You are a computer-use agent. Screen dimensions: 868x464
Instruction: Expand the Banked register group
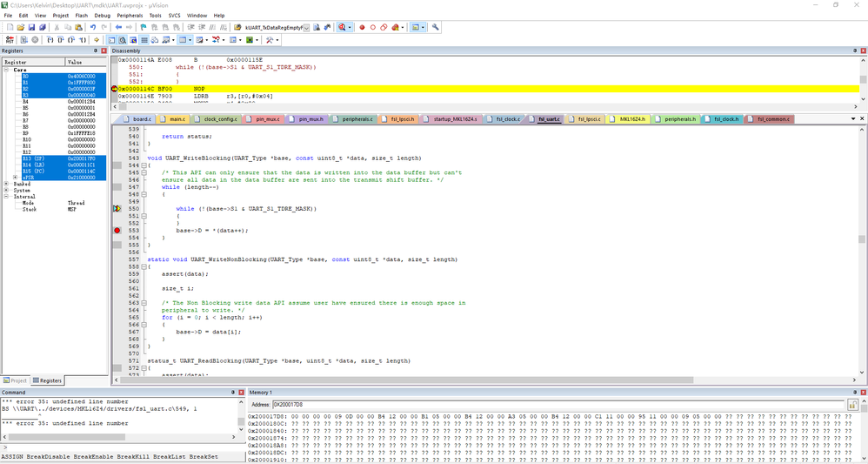(x=7, y=184)
